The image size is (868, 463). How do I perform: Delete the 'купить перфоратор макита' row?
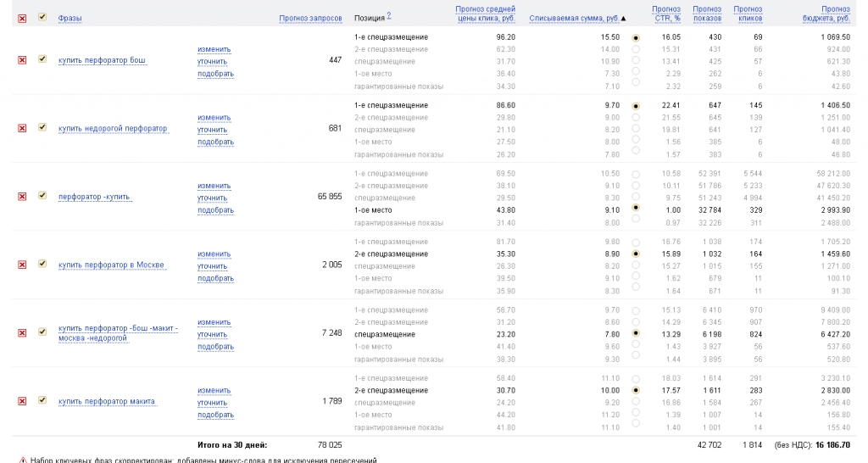[x=22, y=401]
